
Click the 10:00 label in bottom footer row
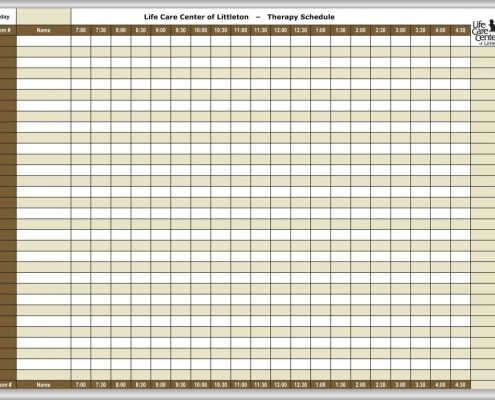pos(200,385)
